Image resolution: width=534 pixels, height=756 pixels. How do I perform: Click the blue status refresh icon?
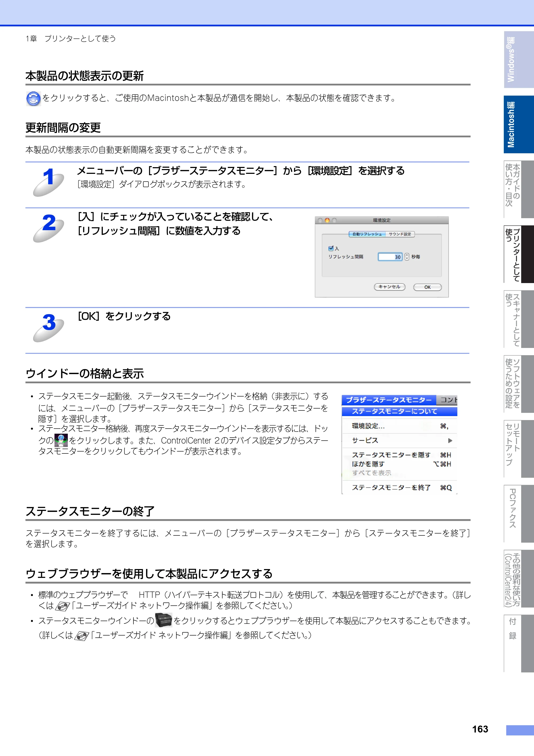click(x=33, y=99)
